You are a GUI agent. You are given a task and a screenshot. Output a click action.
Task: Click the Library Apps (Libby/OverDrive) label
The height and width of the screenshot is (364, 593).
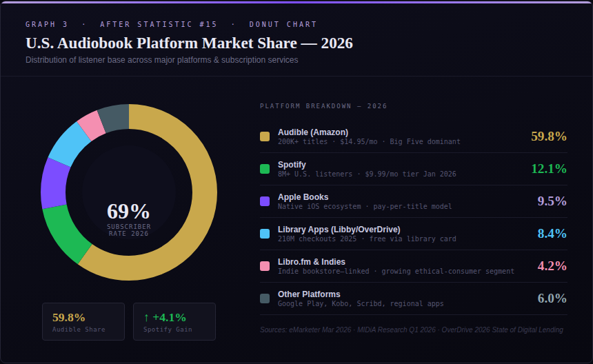(339, 230)
